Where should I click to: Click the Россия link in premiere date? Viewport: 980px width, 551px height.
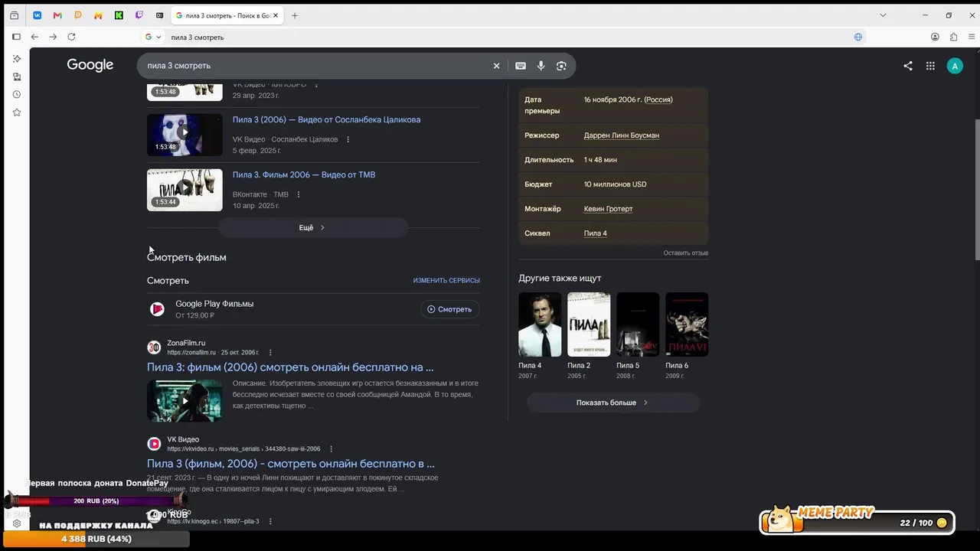658,99
